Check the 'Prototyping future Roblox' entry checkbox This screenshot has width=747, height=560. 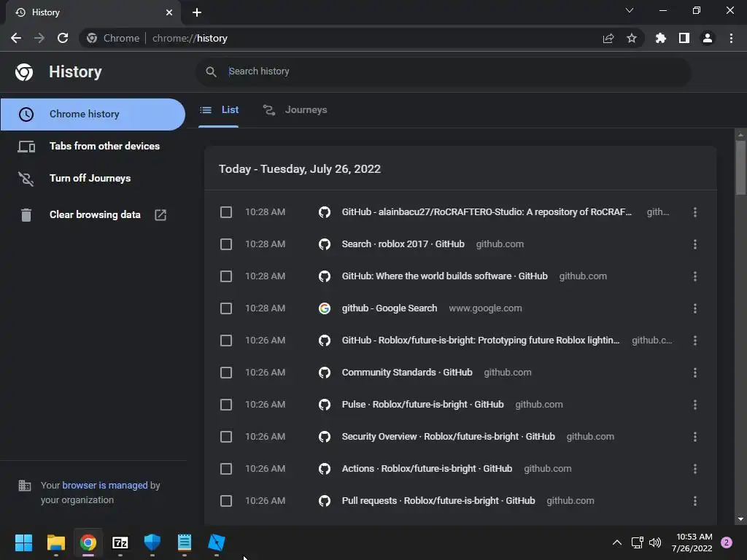226,341
